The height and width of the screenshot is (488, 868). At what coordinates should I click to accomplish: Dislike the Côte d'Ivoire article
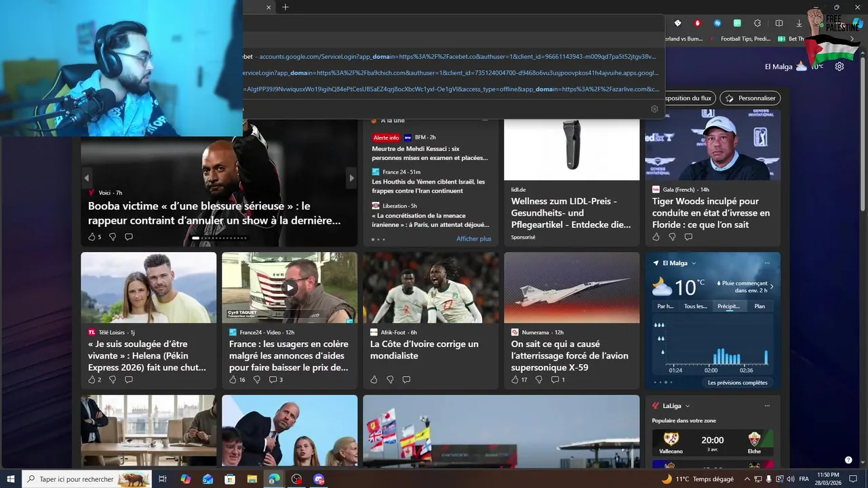(390, 380)
